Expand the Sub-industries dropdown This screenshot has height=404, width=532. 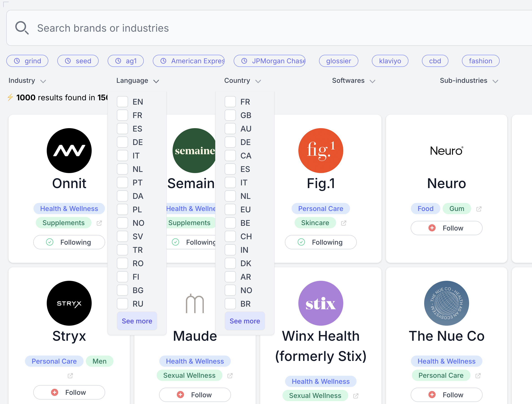[468, 81]
